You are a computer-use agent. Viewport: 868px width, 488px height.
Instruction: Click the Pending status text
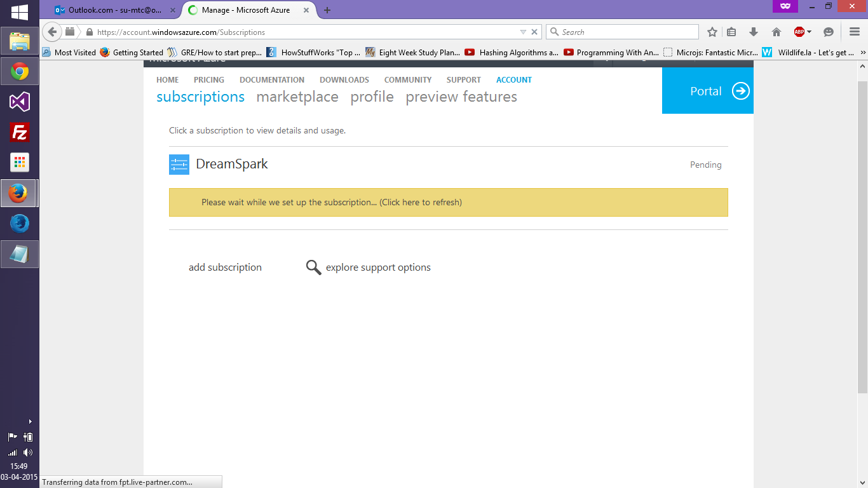click(706, 165)
